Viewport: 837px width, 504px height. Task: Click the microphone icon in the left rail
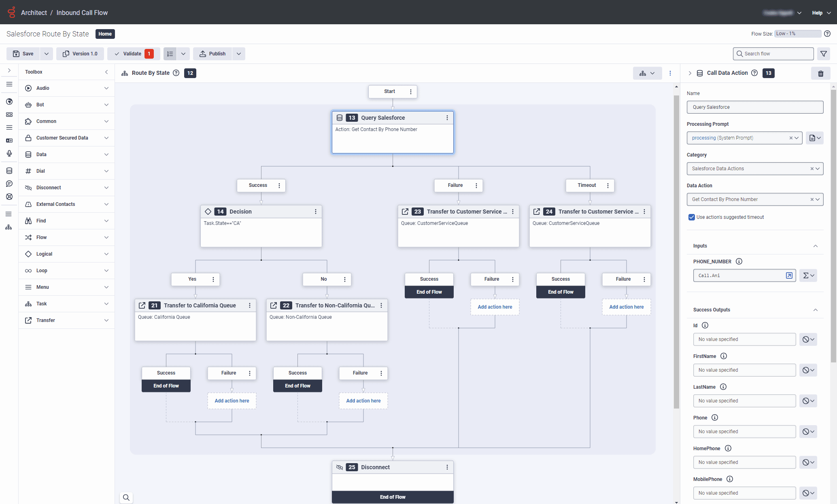tap(9, 153)
